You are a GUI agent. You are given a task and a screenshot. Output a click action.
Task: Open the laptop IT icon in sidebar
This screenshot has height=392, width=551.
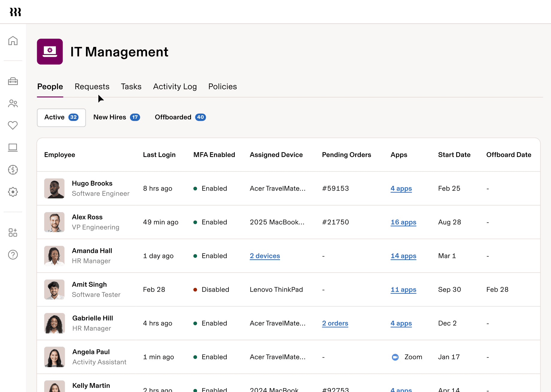click(13, 148)
